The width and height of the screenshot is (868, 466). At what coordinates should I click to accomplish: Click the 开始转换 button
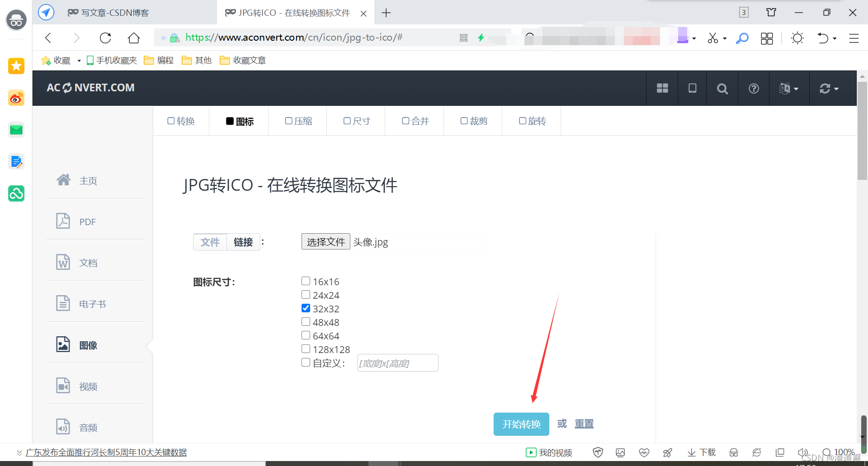tap(521, 424)
